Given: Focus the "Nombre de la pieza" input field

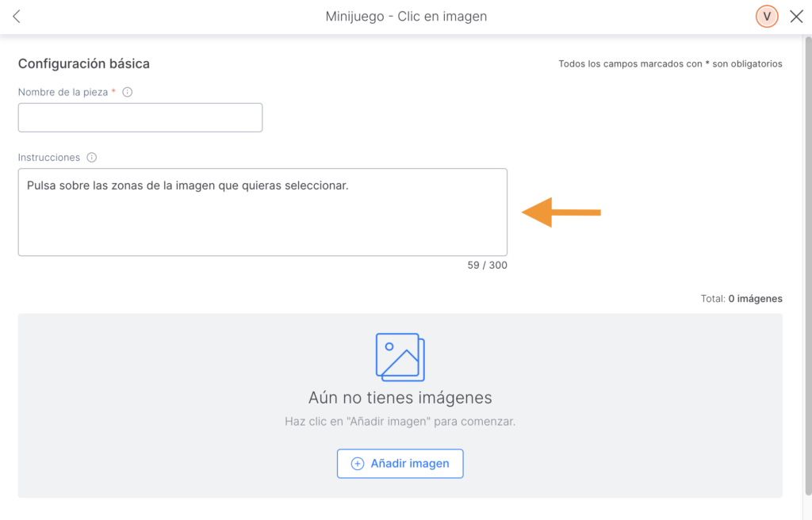Looking at the screenshot, I should pos(140,117).
